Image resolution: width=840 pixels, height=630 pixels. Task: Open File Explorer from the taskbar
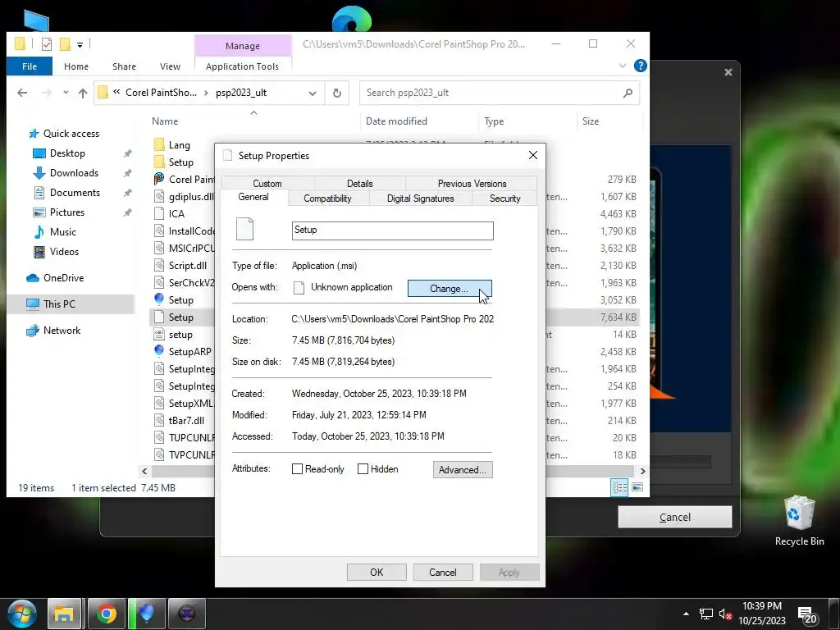(x=64, y=614)
